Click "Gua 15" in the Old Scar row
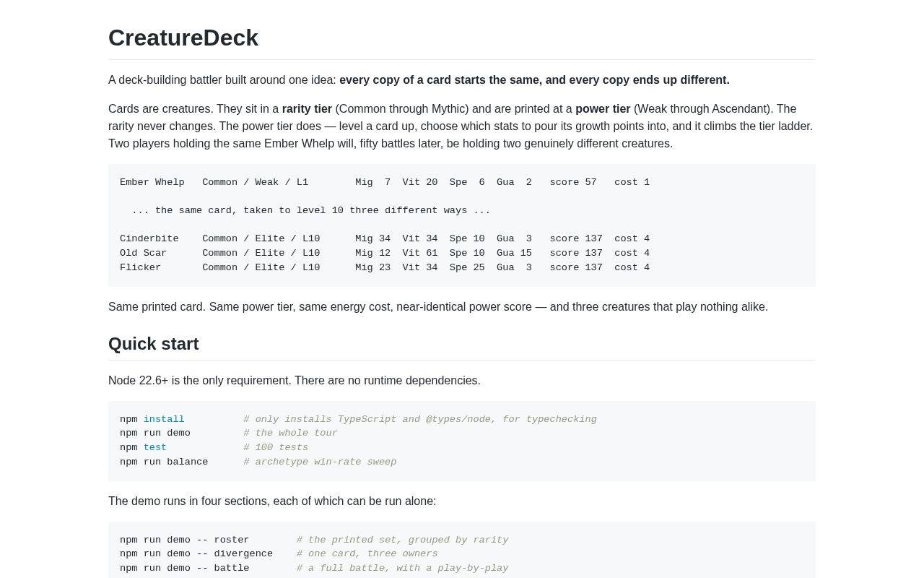Viewport: 924px width, 578px height. coord(514,254)
